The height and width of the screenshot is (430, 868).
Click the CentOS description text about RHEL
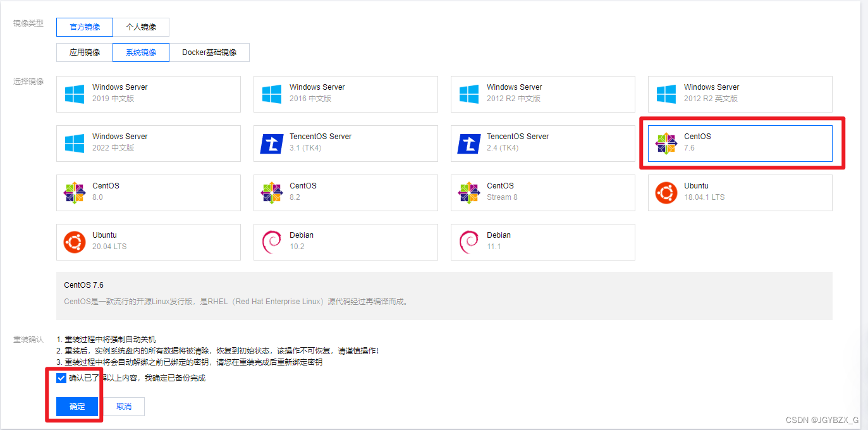tap(236, 302)
